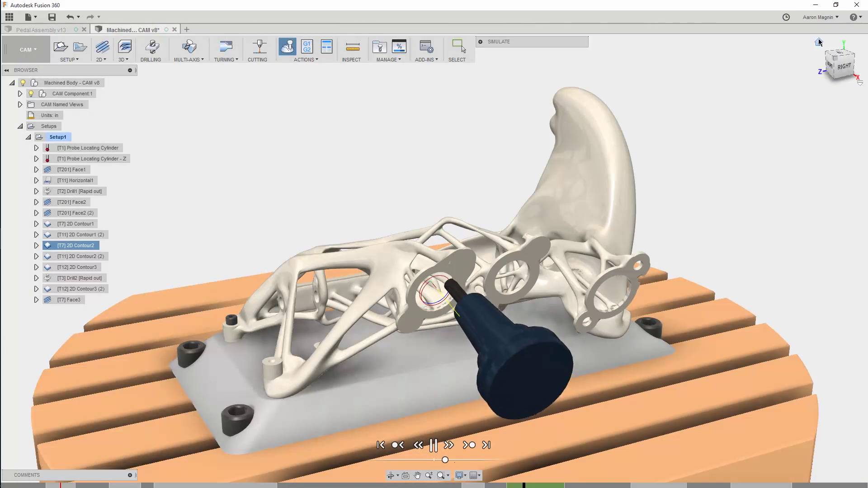Click the Home view icon near the view cube
This screenshot has width=868, height=488.
pos(818,42)
